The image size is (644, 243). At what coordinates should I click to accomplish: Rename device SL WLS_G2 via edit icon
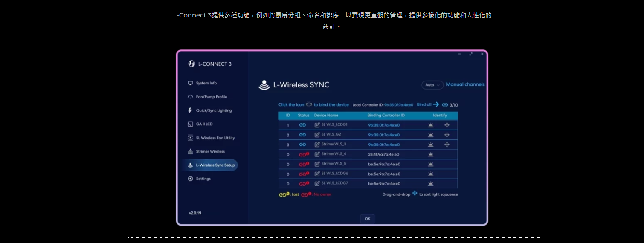[x=317, y=135]
